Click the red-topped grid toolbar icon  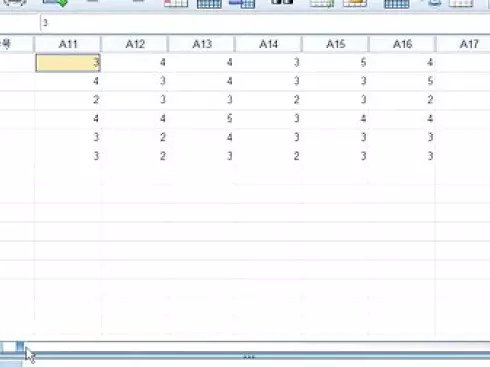[x=176, y=3]
